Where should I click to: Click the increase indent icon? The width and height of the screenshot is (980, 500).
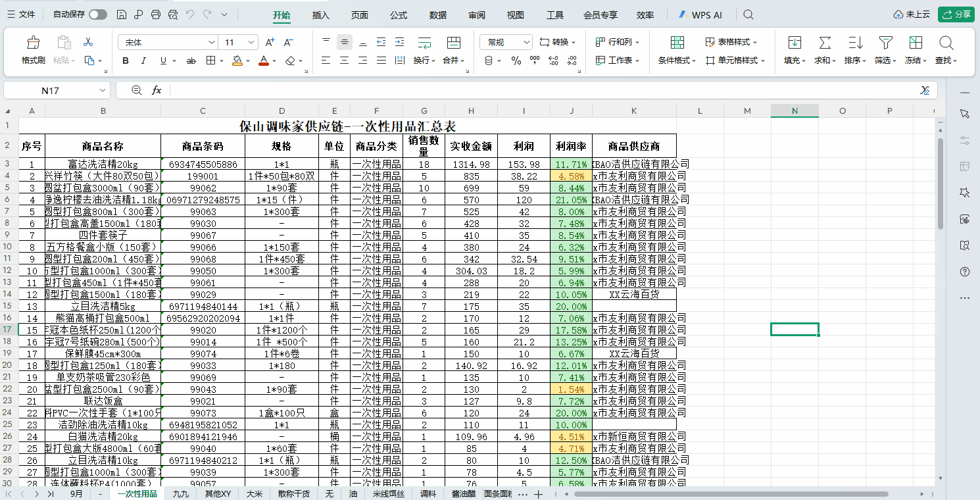pos(399,42)
